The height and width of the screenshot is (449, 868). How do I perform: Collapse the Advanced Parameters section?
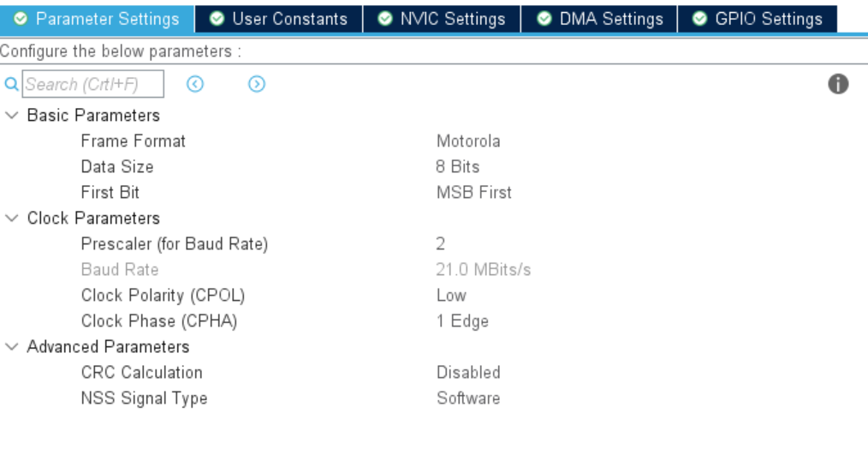12,347
